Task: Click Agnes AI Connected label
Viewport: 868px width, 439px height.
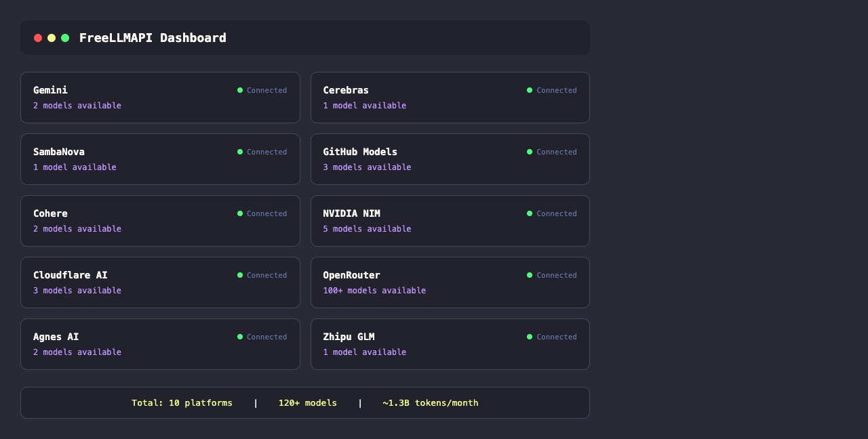Action: coord(267,337)
